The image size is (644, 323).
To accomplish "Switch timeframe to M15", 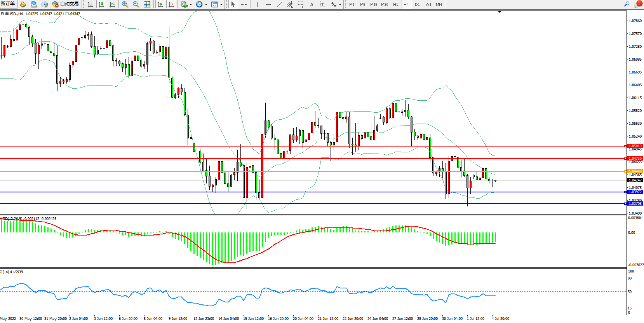I will click(x=373, y=4).
